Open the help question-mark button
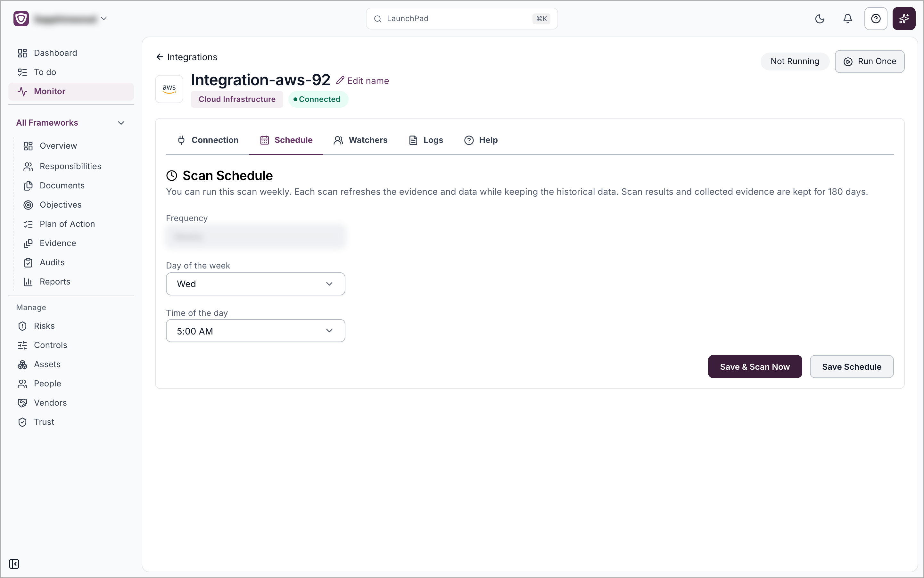The width and height of the screenshot is (924, 578). (875, 18)
